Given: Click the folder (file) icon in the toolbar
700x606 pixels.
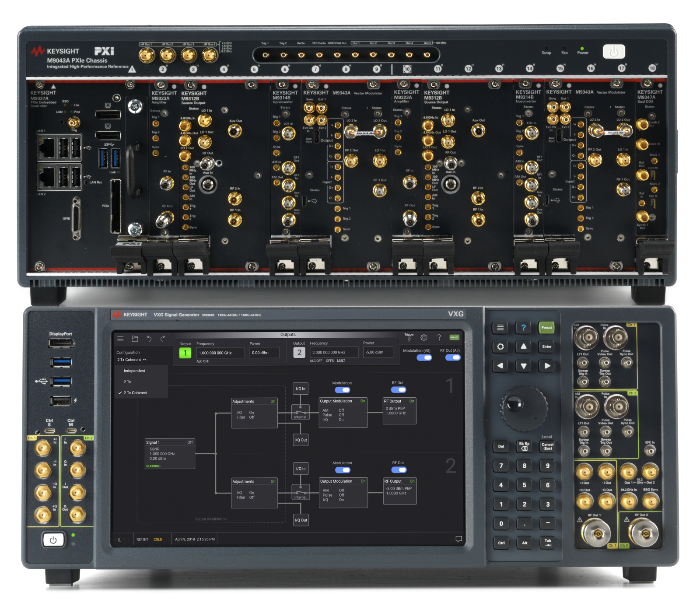Looking at the screenshot, I should (x=135, y=338).
